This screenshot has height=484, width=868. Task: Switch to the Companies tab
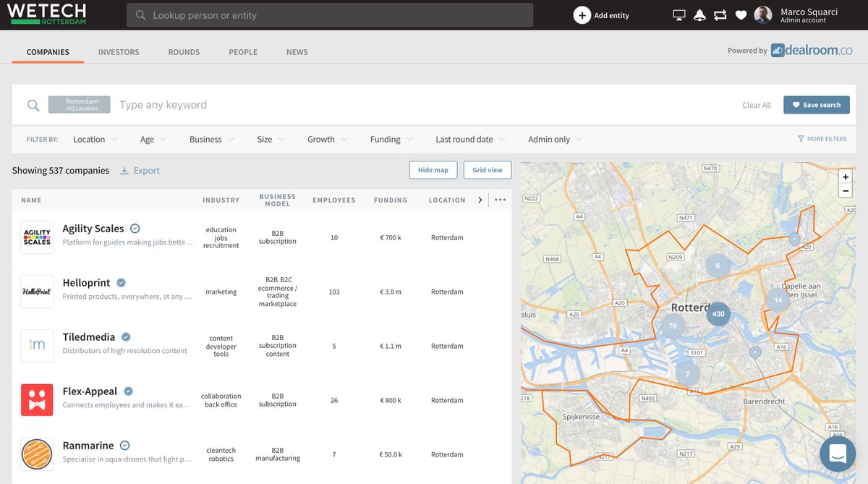(x=48, y=52)
